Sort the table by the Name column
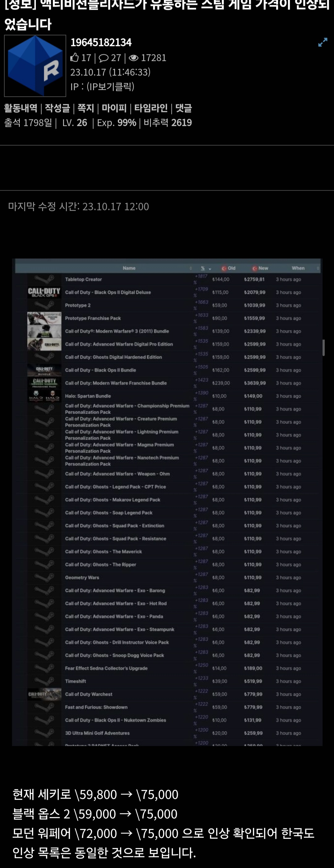 pos(129,268)
